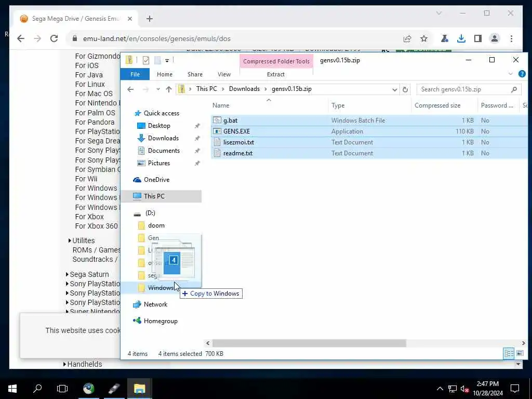
Task: Toggle Chrome side panel icon
Action: (x=478, y=38)
